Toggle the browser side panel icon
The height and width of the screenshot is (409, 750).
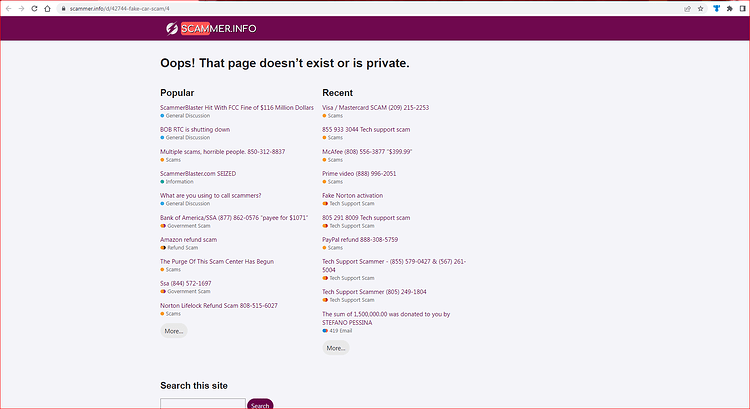[x=743, y=9]
